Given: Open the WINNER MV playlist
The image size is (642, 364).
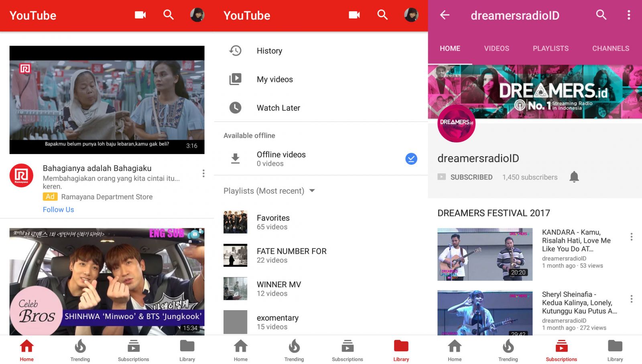Looking at the screenshot, I should point(321,289).
